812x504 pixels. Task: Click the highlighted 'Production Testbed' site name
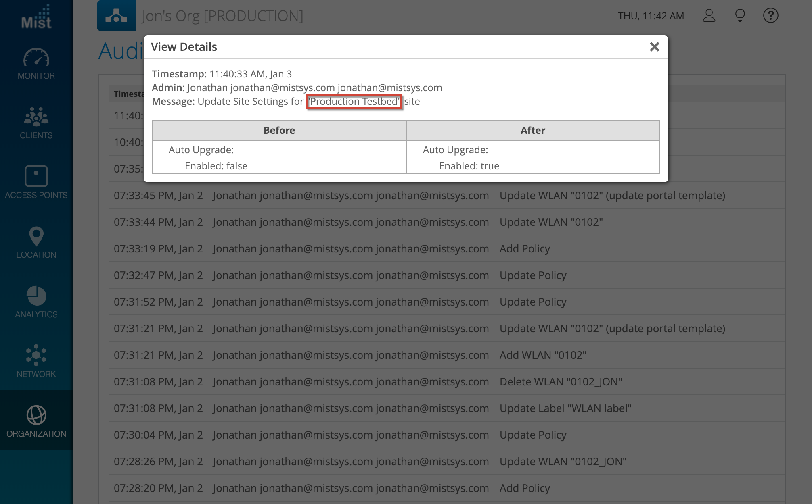point(354,102)
